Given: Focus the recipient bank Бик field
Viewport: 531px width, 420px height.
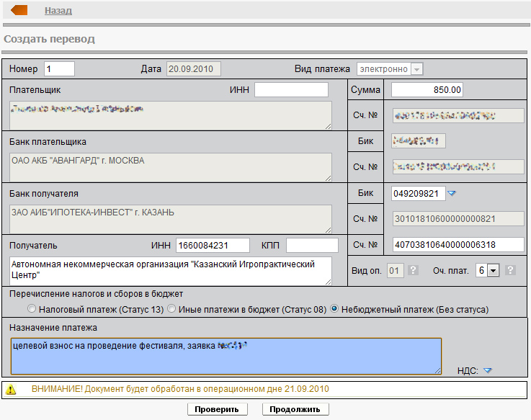Looking at the screenshot, I should (418, 194).
